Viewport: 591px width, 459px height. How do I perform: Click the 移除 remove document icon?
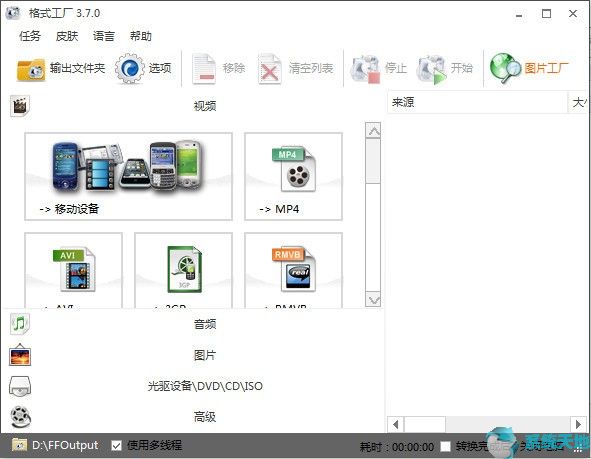204,69
